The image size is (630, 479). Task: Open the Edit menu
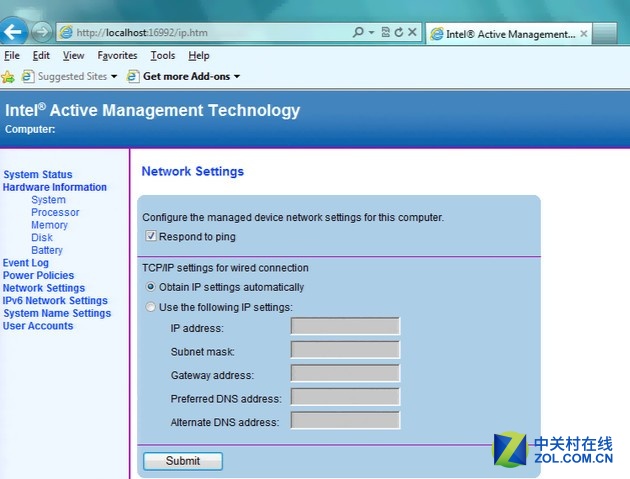tap(41, 55)
